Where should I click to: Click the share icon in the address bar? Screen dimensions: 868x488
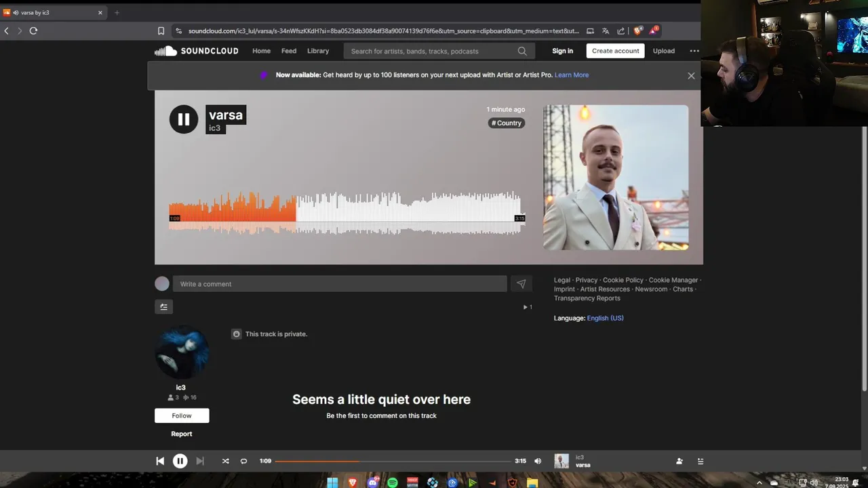621,30
